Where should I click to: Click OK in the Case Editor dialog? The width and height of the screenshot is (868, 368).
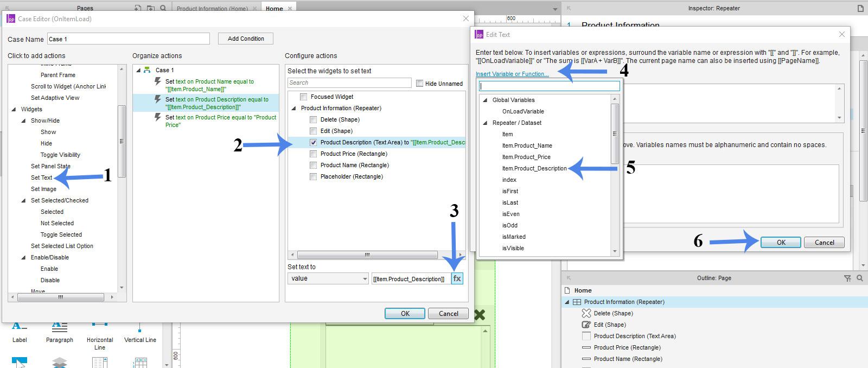tap(405, 313)
